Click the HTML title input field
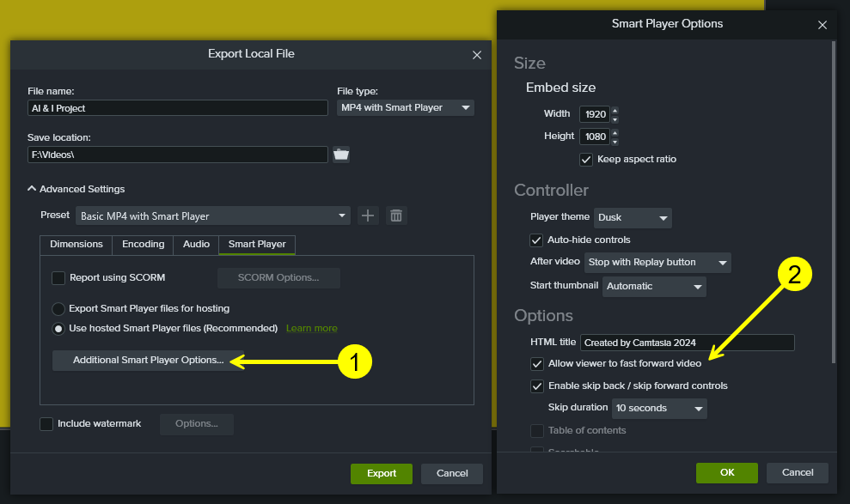 point(687,343)
